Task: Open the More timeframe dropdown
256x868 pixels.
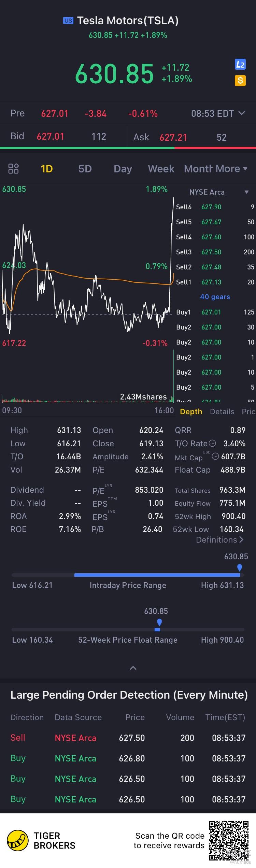Action: point(231,169)
